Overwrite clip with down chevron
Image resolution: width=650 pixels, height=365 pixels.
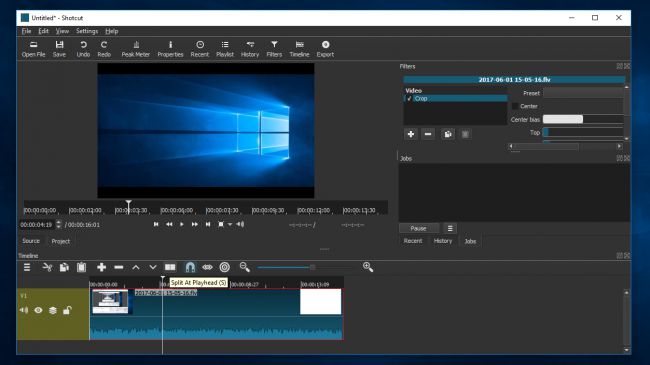point(153,268)
